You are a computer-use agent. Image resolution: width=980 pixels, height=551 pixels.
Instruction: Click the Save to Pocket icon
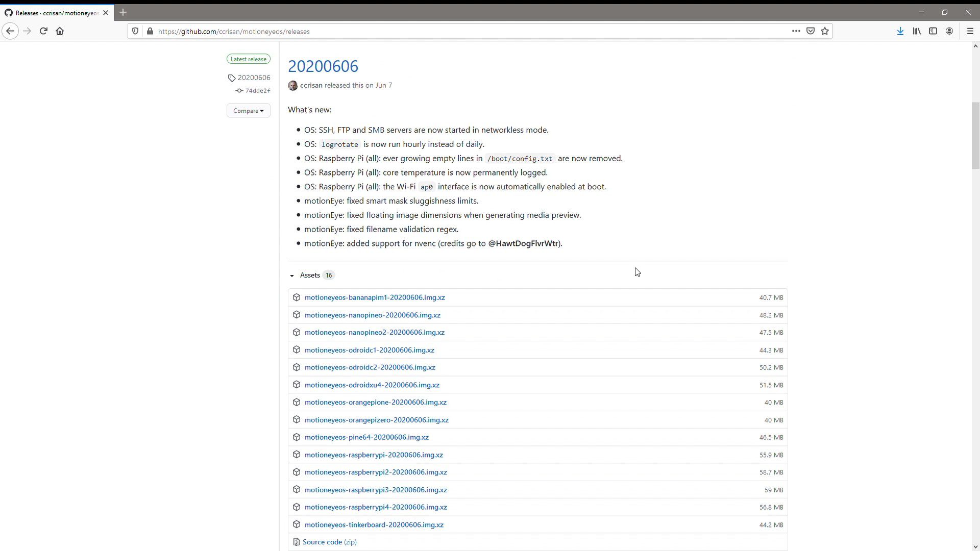click(x=811, y=31)
